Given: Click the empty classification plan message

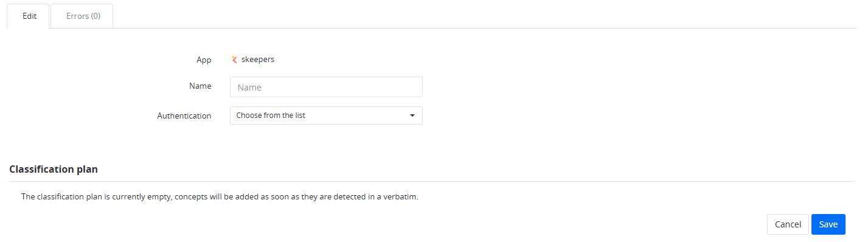Looking at the screenshot, I should [x=220, y=197].
